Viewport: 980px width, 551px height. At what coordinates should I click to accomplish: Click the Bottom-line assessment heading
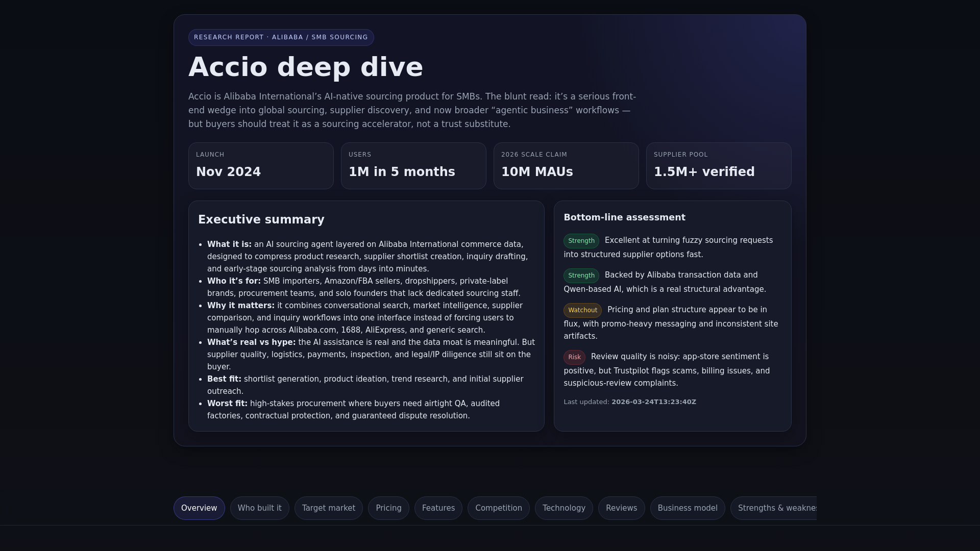(624, 217)
